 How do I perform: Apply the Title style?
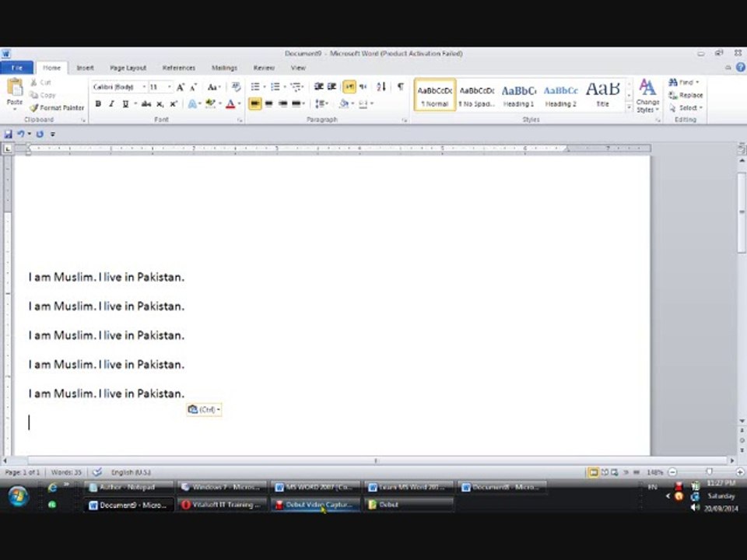[x=602, y=95]
